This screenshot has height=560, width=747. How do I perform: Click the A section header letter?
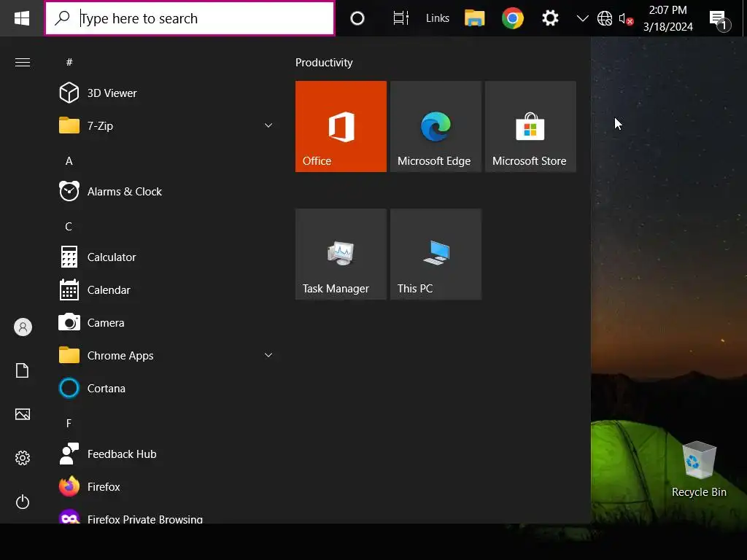click(69, 161)
